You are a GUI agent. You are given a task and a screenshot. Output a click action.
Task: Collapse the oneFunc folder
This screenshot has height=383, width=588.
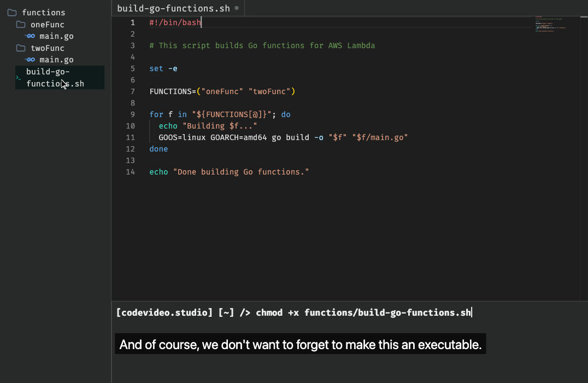(47, 25)
